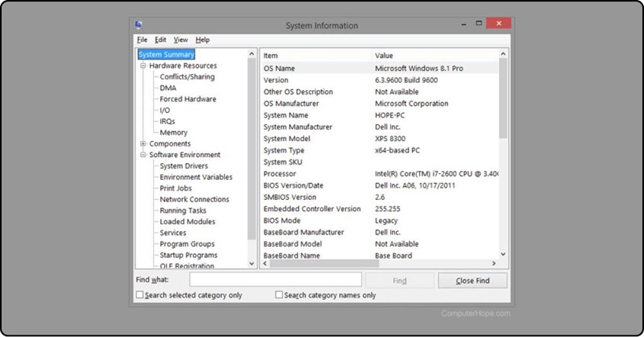This screenshot has height=337, width=644.
Task: Select the System Name row
Action: tap(380, 115)
